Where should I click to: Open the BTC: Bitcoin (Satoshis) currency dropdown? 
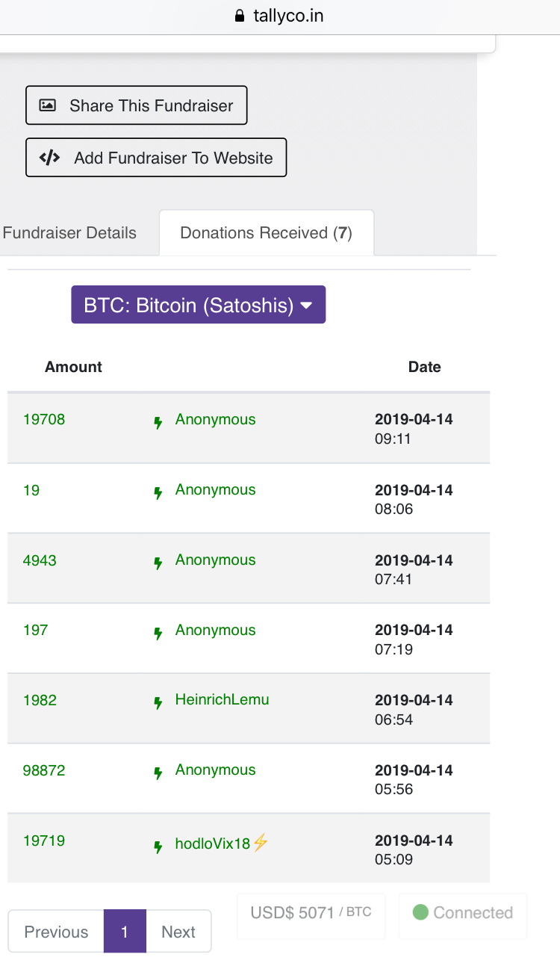tap(199, 305)
